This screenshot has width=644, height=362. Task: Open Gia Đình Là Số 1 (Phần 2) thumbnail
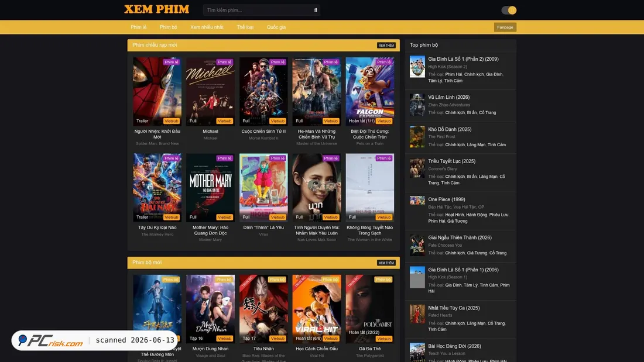[417, 67]
